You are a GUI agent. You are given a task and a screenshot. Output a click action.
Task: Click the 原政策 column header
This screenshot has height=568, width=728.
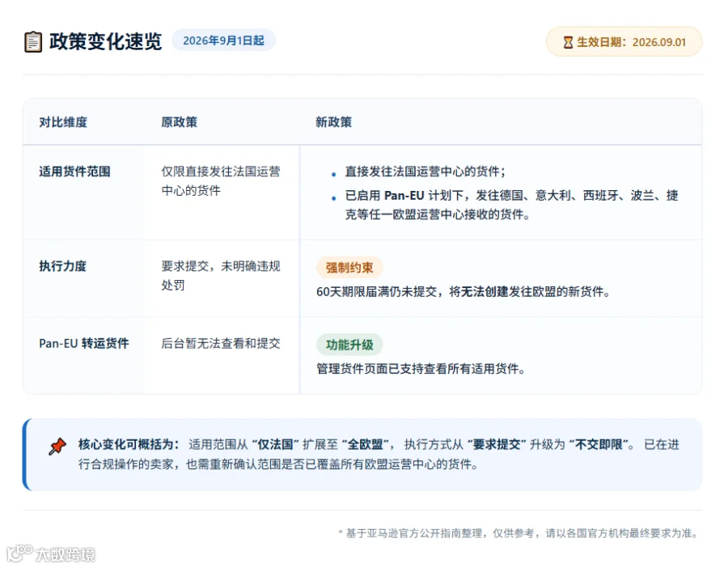point(180,122)
